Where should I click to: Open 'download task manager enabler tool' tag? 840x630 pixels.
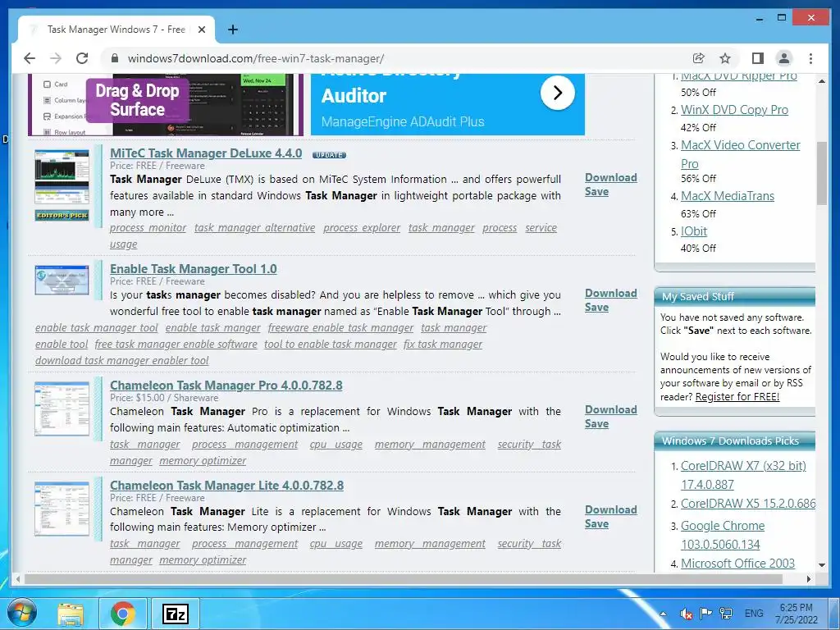pyautogui.click(x=122, y=361)
